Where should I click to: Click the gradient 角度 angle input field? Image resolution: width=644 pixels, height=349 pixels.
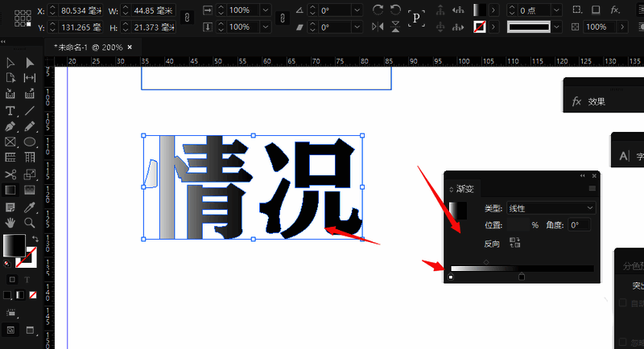(580, 225)
